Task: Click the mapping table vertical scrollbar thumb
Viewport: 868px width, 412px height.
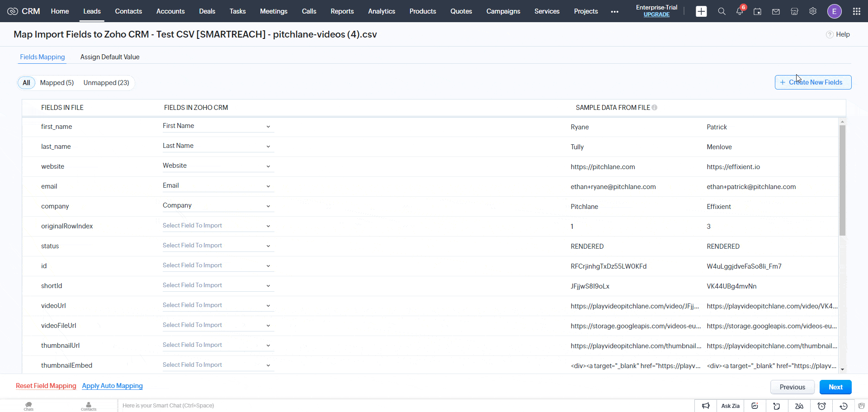Action: [842, 180]
